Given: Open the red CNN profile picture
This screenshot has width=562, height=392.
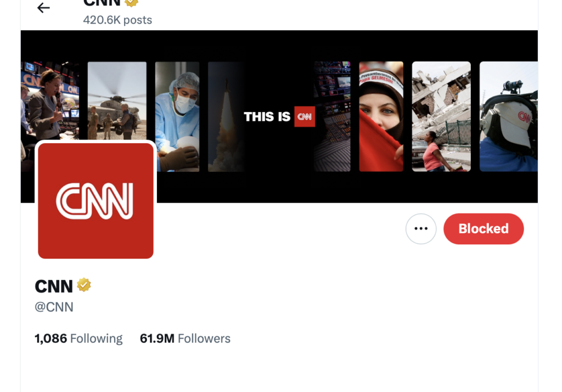Looking at the screenshot, I should pos(95,200).
